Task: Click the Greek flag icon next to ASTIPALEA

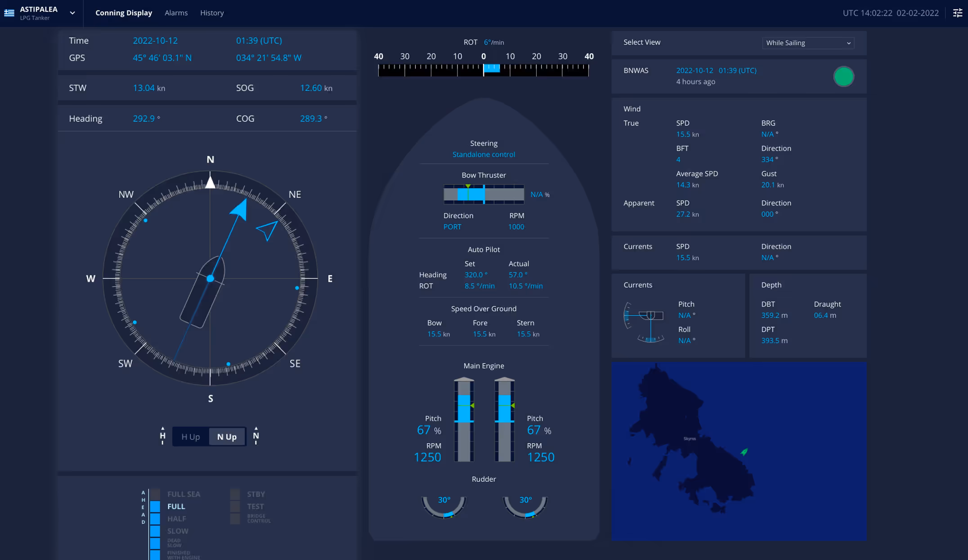Action: pos(9,13)
